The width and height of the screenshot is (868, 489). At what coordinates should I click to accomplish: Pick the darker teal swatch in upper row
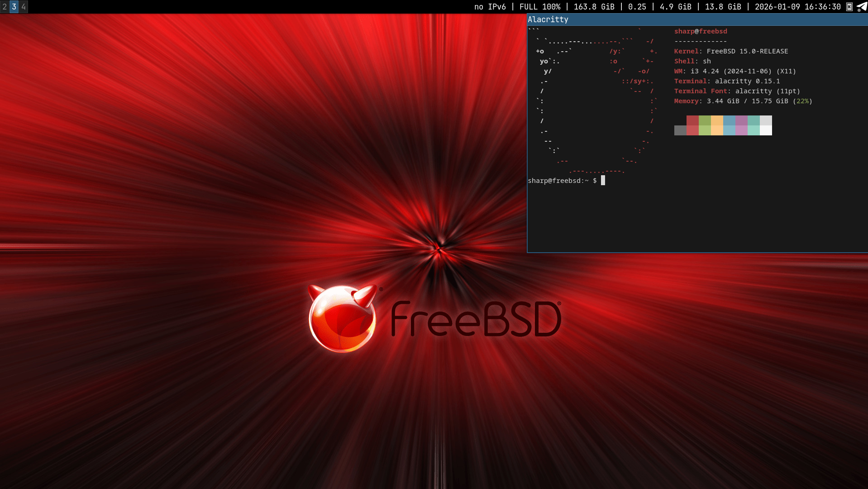coord(754,120)
